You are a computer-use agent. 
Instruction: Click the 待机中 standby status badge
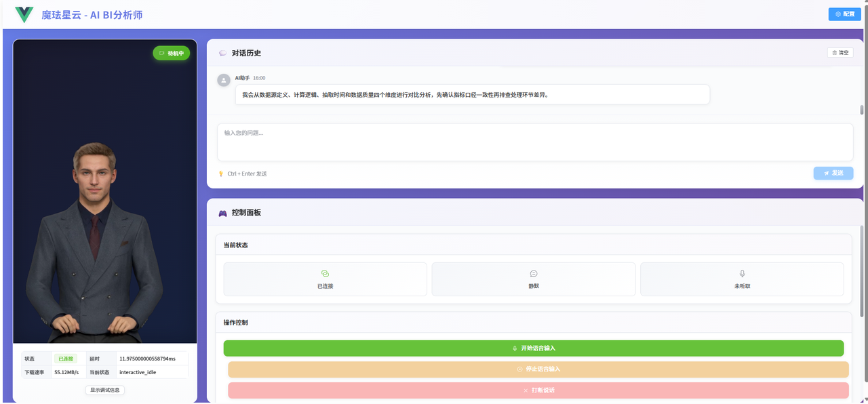(172, 53)
